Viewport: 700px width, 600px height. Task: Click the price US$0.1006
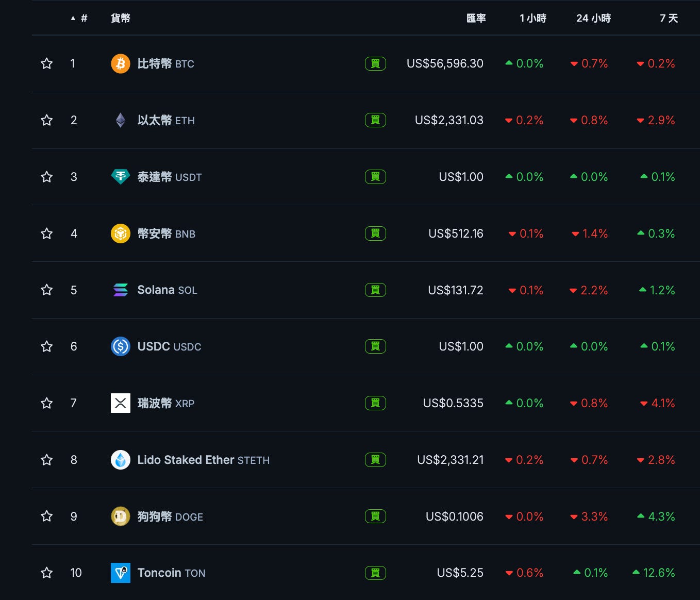[455, 516]
